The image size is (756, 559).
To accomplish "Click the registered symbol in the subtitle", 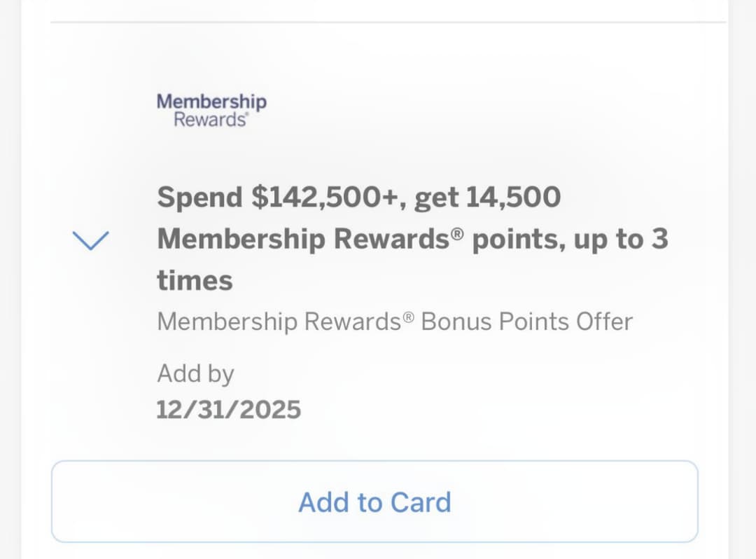I will click(409, 317).
